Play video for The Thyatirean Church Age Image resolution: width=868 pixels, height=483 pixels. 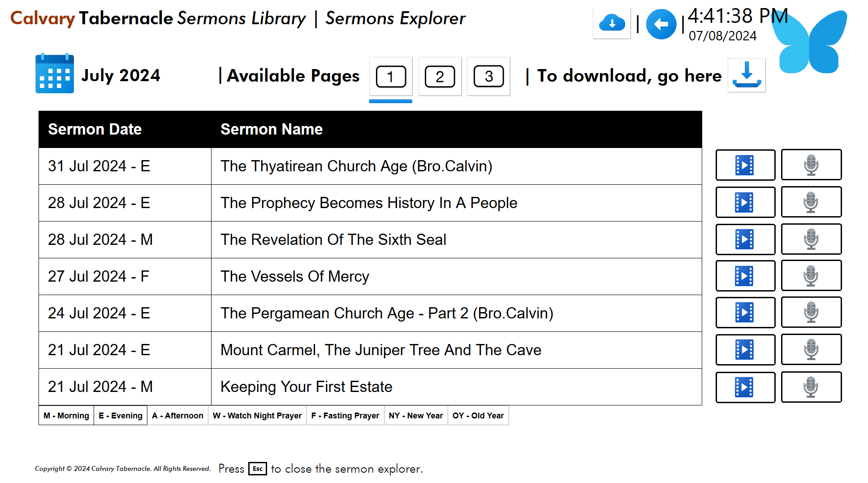point(745,165)
